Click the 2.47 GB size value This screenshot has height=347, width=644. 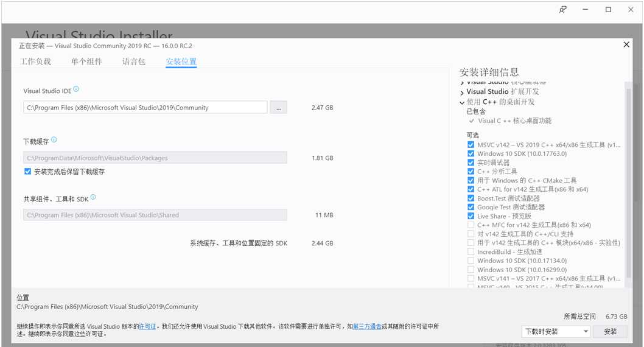tap(323, 108)
